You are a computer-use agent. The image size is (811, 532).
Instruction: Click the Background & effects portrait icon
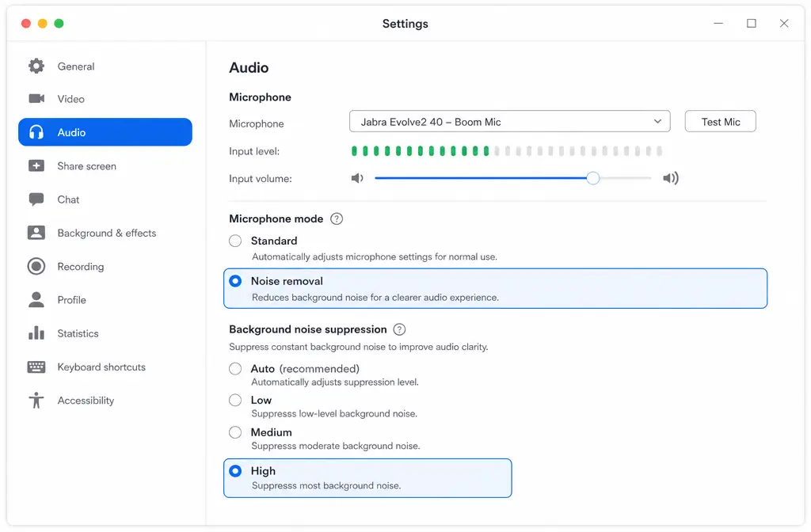[x=36, y=233]
